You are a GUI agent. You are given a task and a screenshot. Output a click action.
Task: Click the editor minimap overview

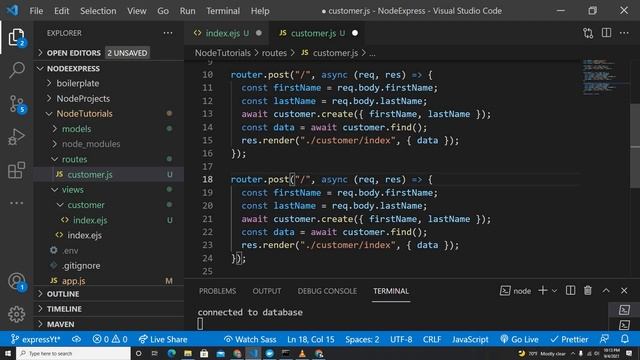604,78
